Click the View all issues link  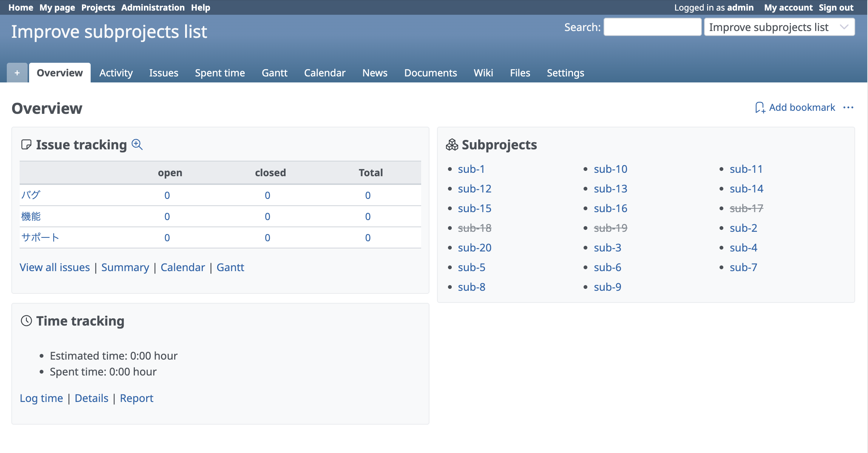point(55,267)
